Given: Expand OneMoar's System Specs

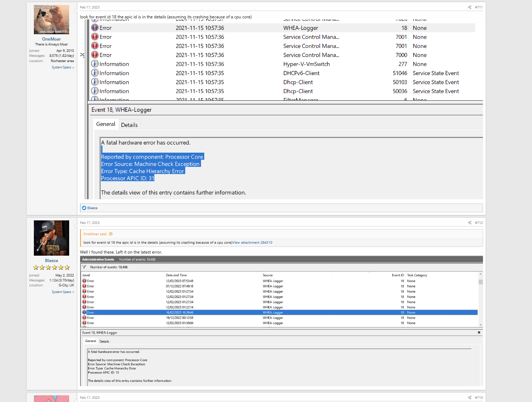Looking at the screenshot, I should 63,67.
